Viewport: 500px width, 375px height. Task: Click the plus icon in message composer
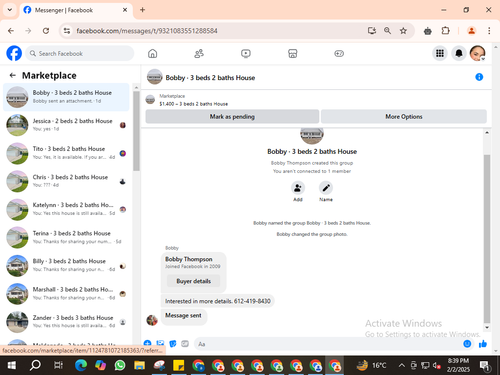click(x=147, y=343)
